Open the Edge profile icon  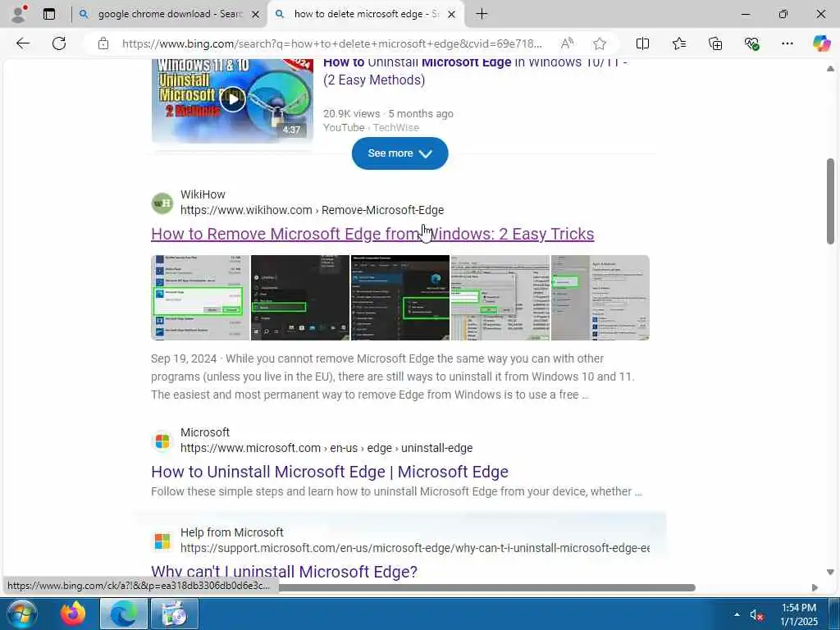click(19, 14)
